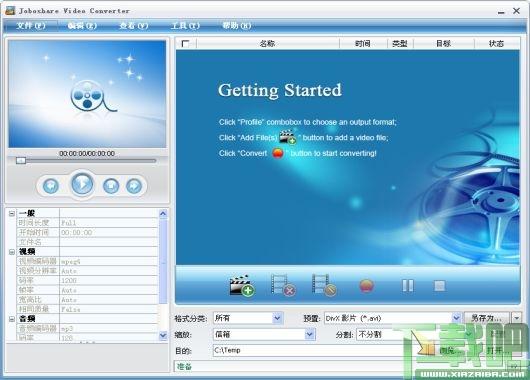The height and width of the screenshot is (380, 530).
Task: Open the 文件(F) menu
Action: tap(31, 26)
